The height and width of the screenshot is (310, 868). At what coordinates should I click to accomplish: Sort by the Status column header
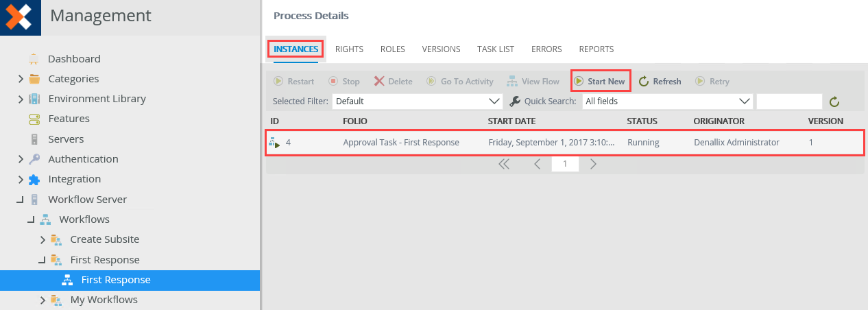click(x=642, y=121)
